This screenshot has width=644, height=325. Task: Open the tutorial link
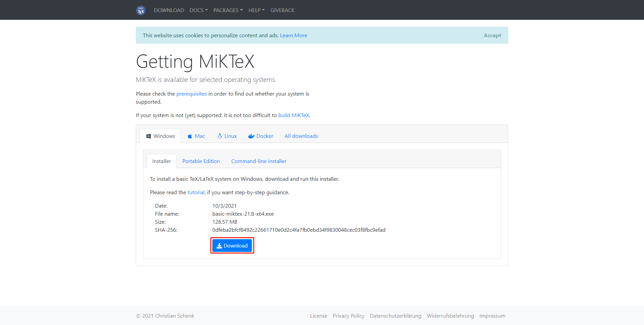click(196, 192)
